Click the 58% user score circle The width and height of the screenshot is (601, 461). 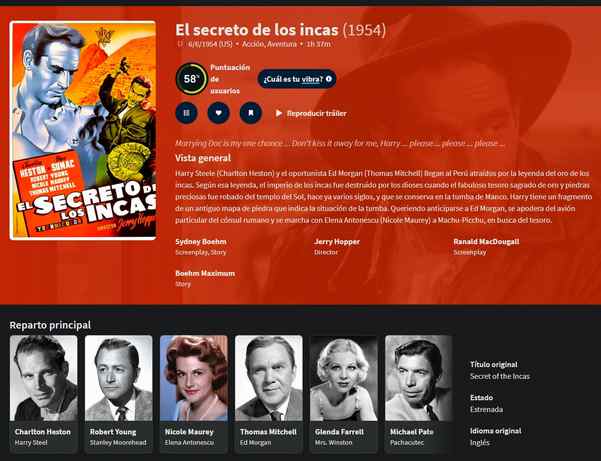(191, 79)
